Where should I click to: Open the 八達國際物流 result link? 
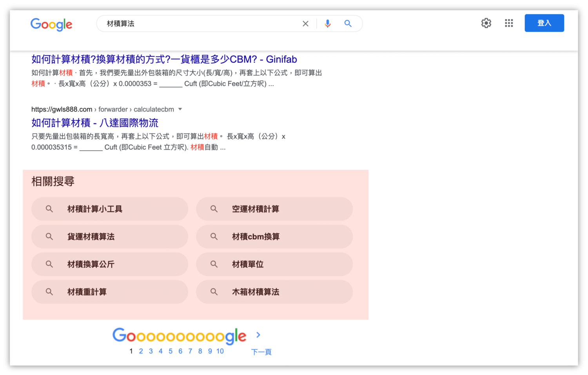point(94,123)
